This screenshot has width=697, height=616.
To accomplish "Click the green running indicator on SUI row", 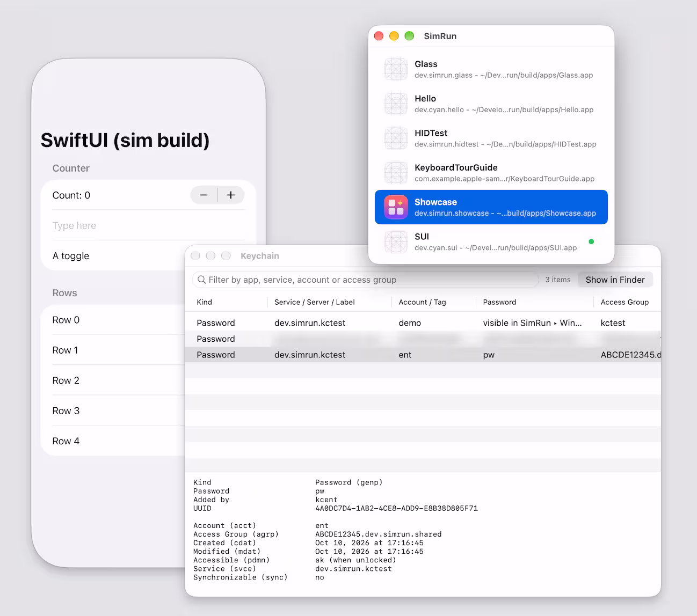I will (x=591, y=241).
